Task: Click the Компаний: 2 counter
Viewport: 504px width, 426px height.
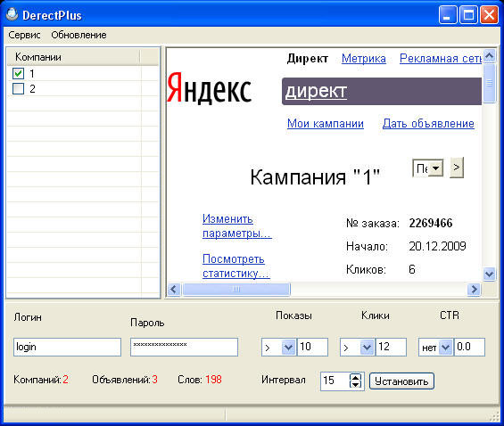Action: point(41,380)
